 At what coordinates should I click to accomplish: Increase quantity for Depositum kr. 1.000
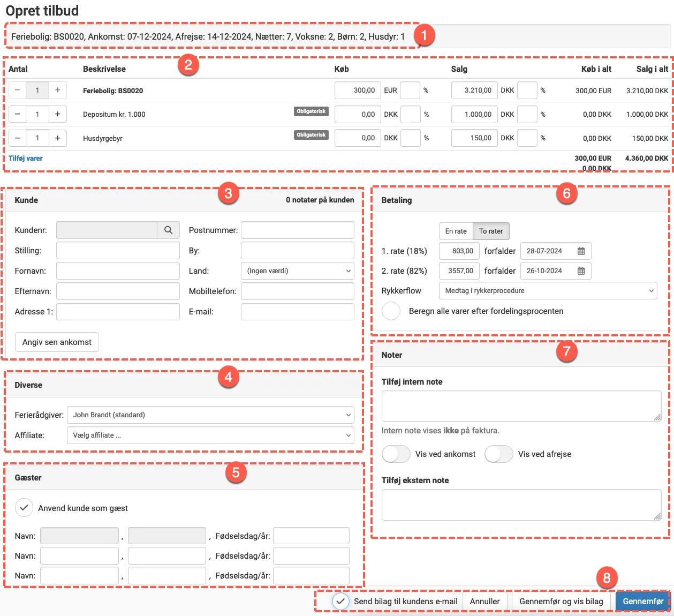58,114
